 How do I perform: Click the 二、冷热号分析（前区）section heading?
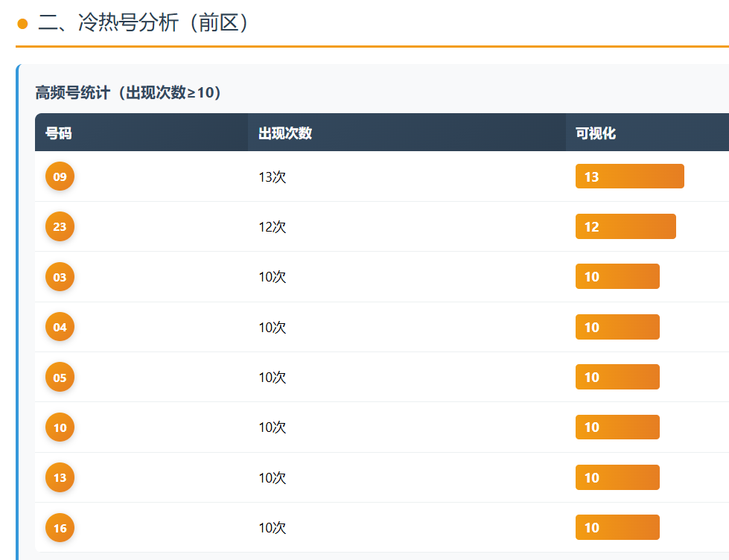click(x=143, y=23)
